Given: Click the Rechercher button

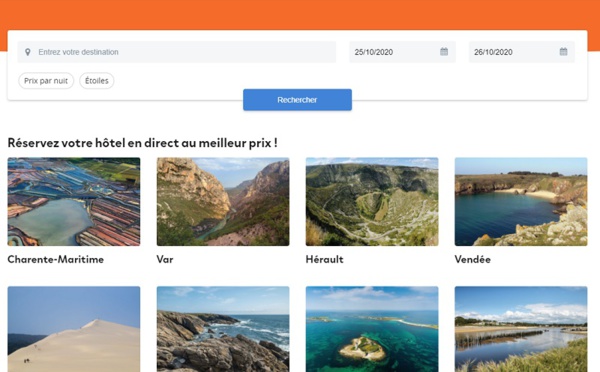Looking at the screenshot, I should point(297,100).
